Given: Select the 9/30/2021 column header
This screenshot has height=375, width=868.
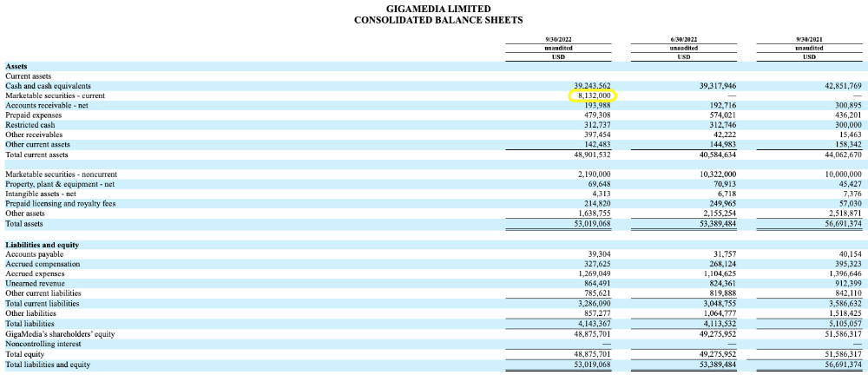Looking at the screenshot, I should (809, 40).
